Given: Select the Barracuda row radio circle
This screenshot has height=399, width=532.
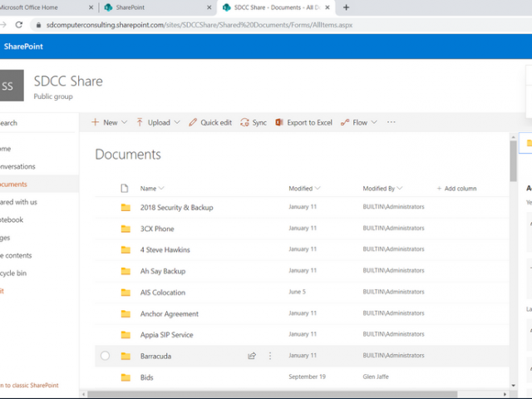Looking at the screenshot, I should click(x=106, y=356).
